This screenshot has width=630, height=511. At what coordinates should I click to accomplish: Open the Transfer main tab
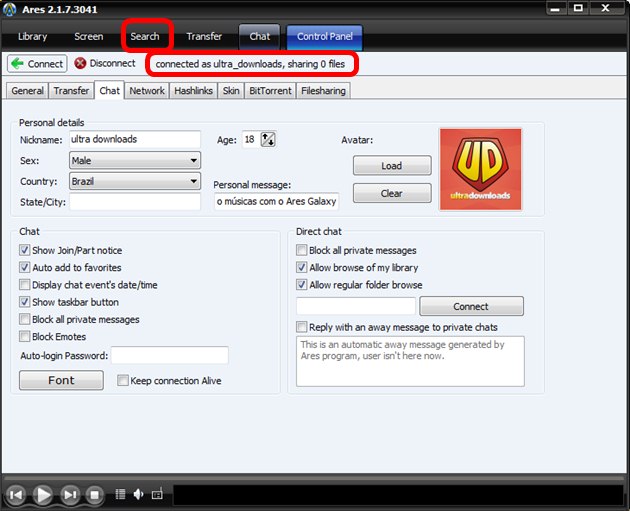(x=204, y=37)
